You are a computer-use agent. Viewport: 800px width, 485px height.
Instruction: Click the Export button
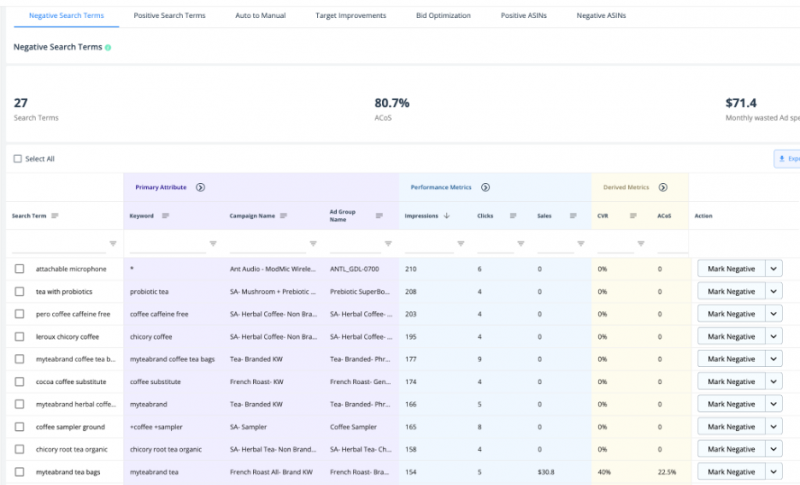coord(788,159)
